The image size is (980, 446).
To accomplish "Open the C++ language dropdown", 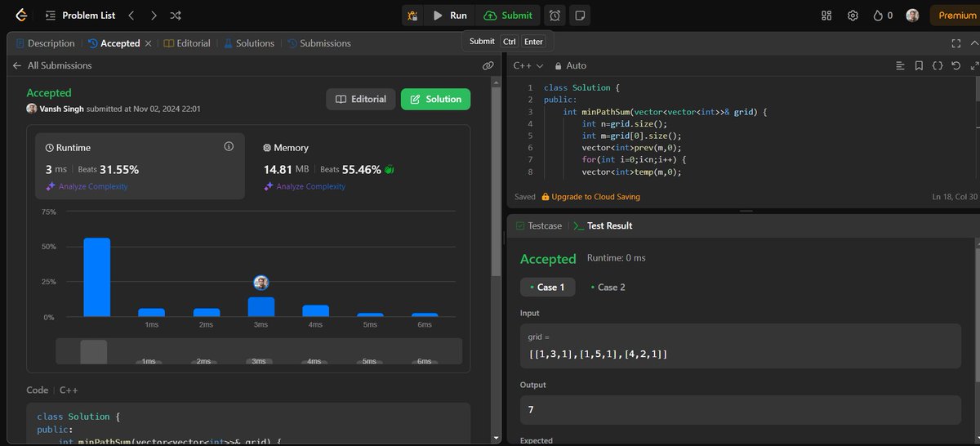I will pos(528,65).
